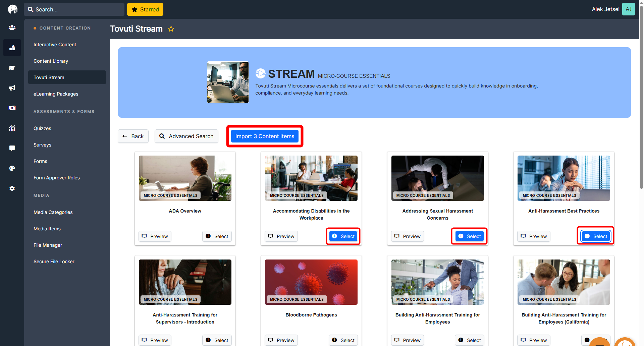The height and width of the screenshot is (346, 644).
Task: Open the settings gear icon
Action: coord(12,188)
